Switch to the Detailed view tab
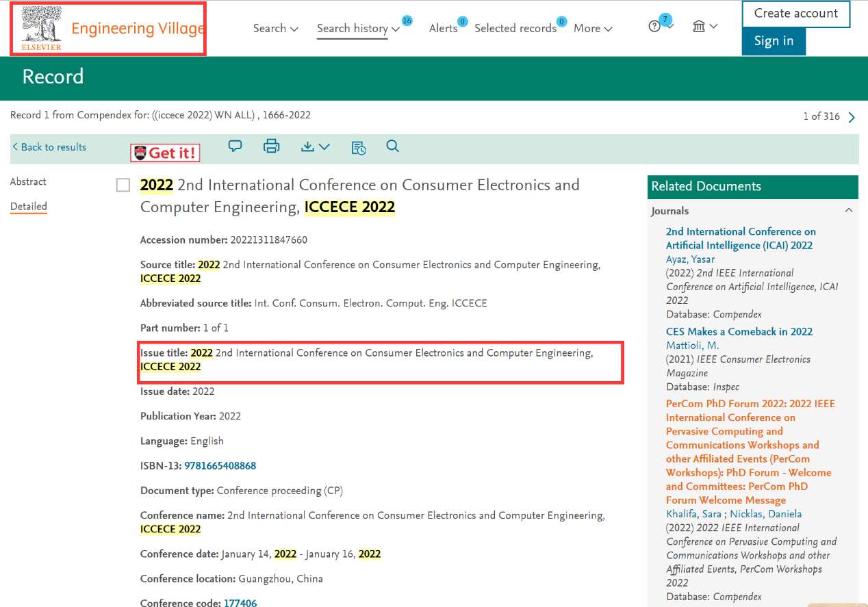The height and width of the screenshot is (607, 868). (x=29, y=206)
